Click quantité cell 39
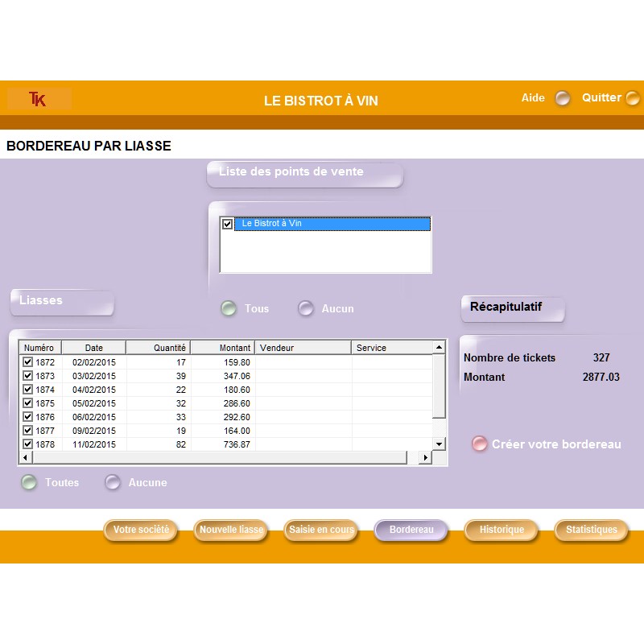 coord(180,376)
